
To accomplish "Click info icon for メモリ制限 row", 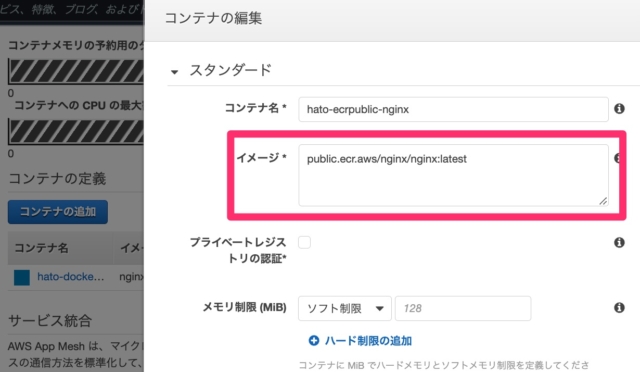I will click(619, 307).
